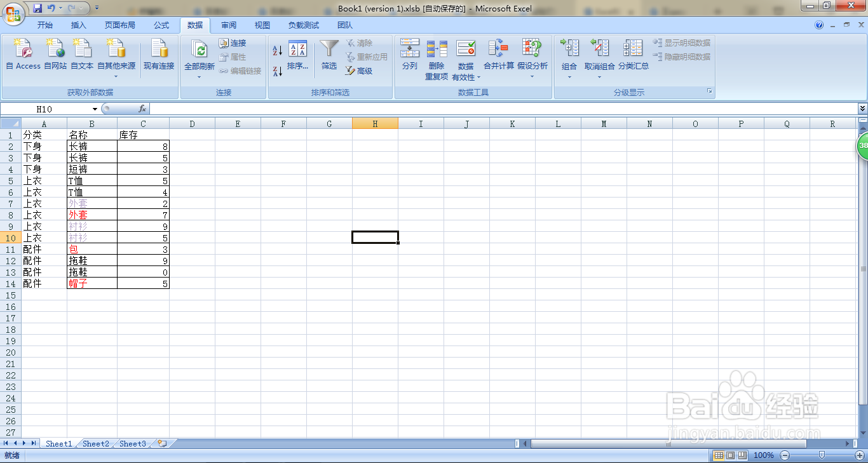This screenshot has height=463, width=868.
Task: Switch to Page Break Preview in status bar
Action: tap(742, 455)
